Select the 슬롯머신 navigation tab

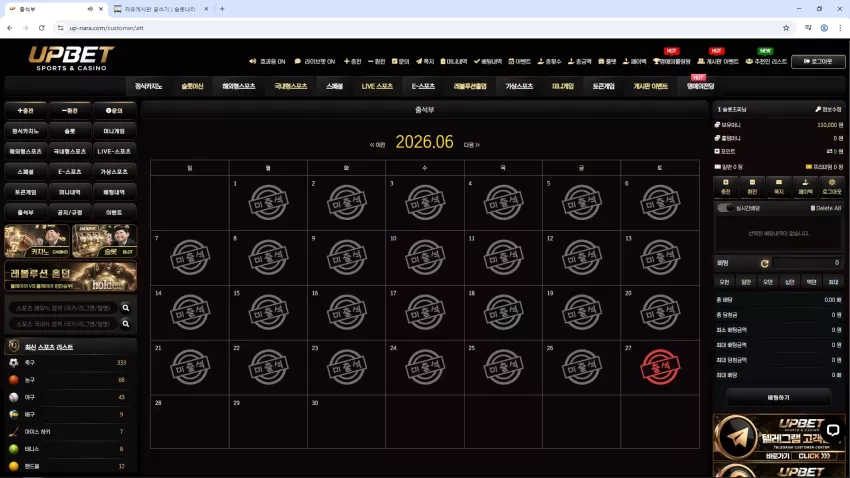tap(192, 86)
